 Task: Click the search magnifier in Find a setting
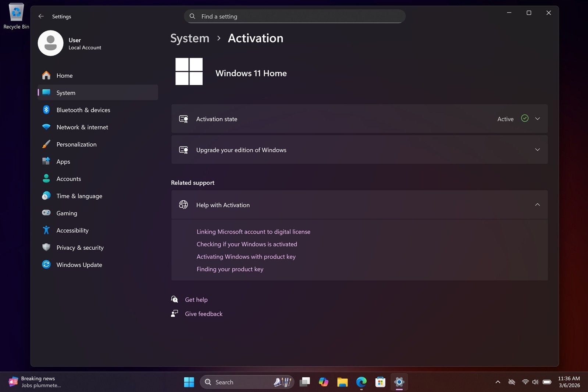click(x=192, y=16)
